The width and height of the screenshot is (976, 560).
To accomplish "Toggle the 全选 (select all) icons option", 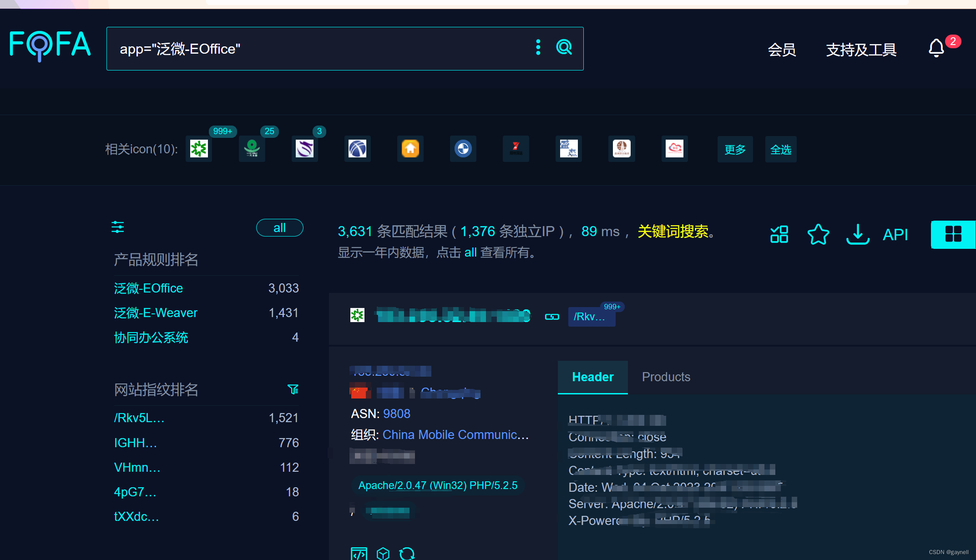I will coord(779,149).
